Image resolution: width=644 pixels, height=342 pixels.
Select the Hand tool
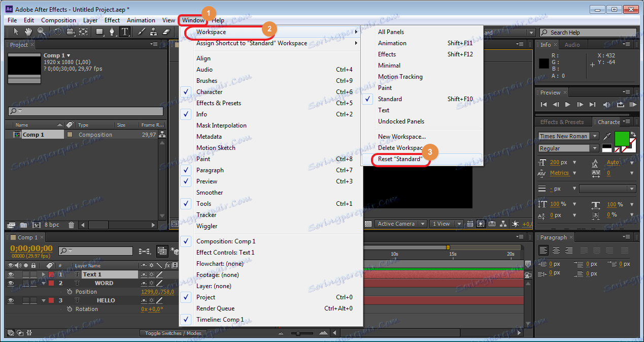point(29,32)
